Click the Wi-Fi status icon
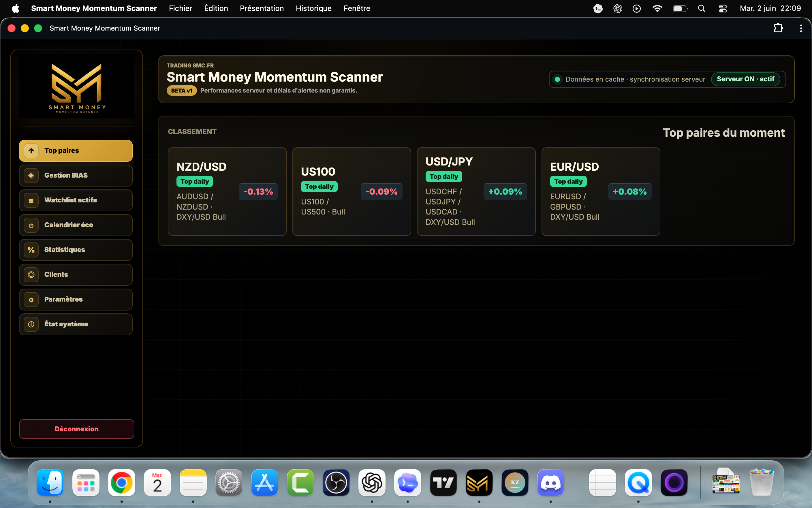The width and height of the screenshot is (812, 508). pos(657,8)
